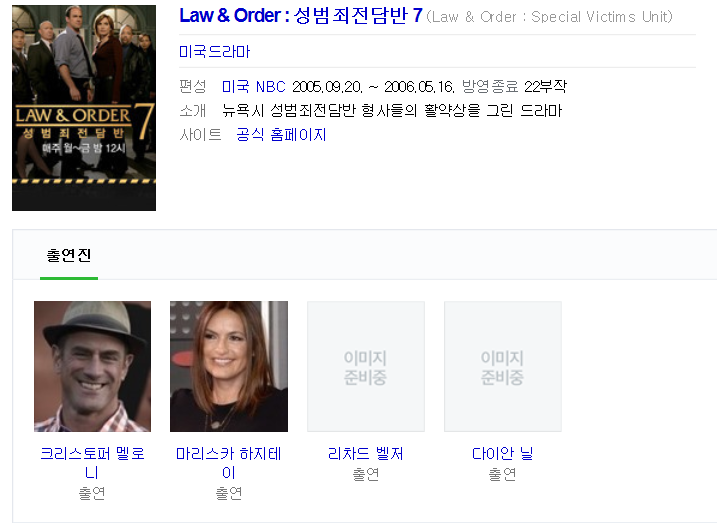Click the photo of 크리스토퍼 멜로니
Viewport: 717px width, 523px height.
pyautogui.click(x=92, y=366)
